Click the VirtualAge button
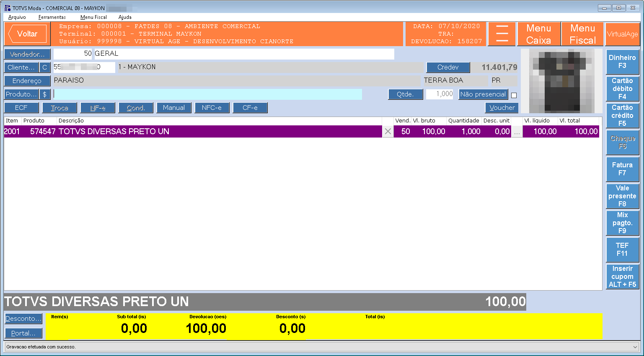644x356 pixels. 622,34
